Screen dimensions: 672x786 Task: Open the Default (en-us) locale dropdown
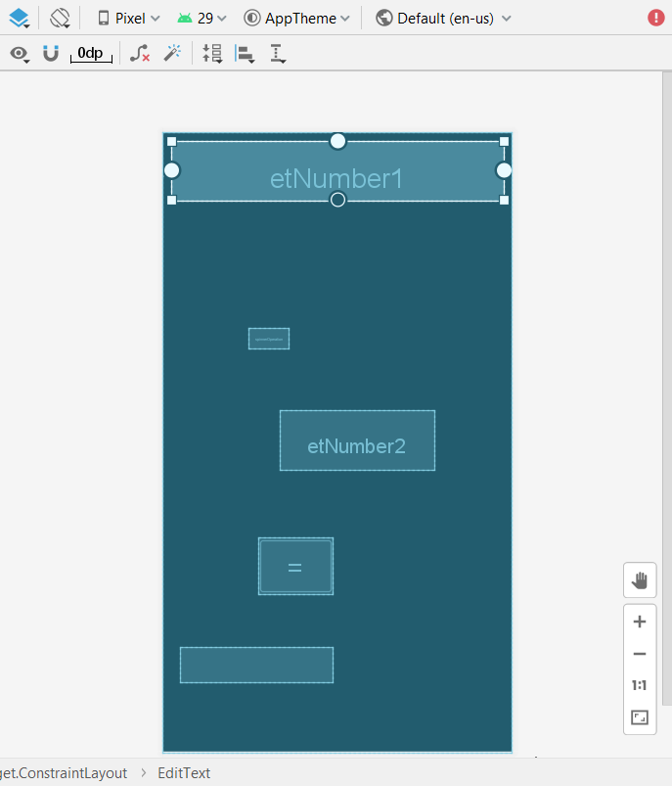[443, 18]
